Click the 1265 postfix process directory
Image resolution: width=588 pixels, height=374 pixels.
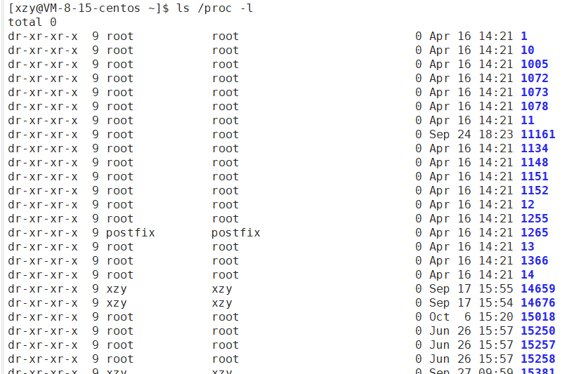(x=535, y=232)
